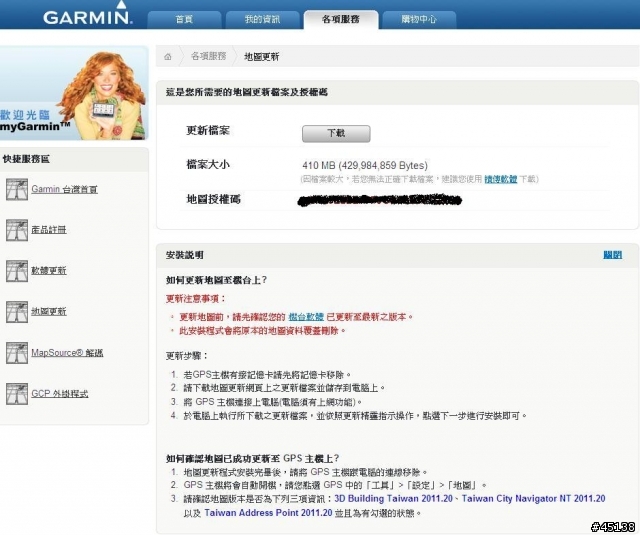Open the Garmin 台灣首頁 link
The image size is (640, 535).
coord(64,189)
